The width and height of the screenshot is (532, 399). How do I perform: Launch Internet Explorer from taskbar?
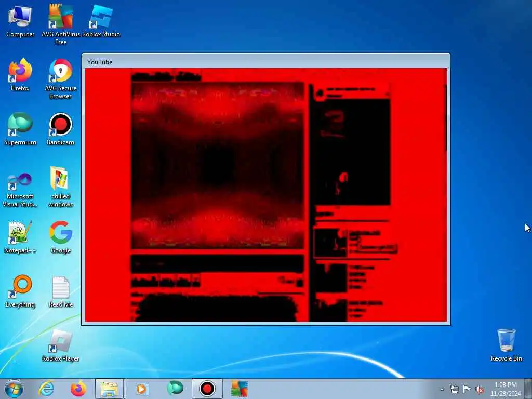[x=46, y=389]
